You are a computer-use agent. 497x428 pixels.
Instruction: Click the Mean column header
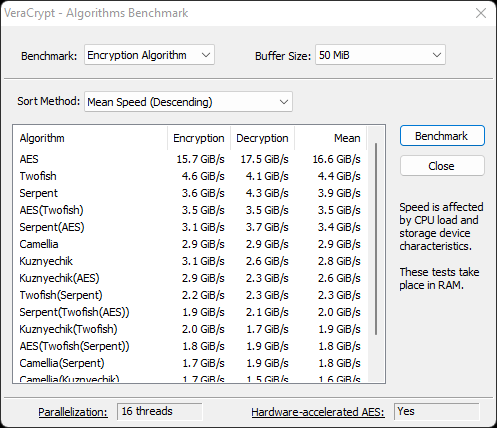pos(330,138)
